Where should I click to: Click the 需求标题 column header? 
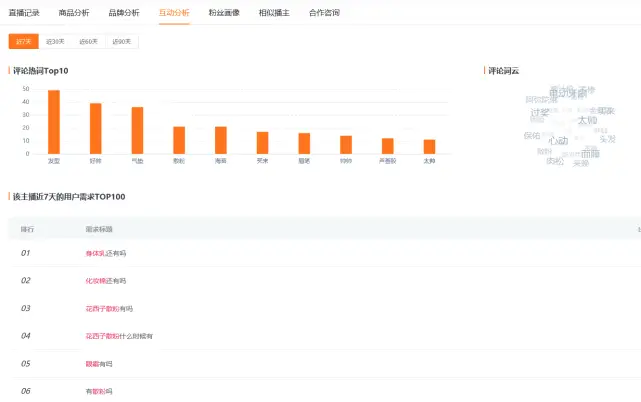99,229
